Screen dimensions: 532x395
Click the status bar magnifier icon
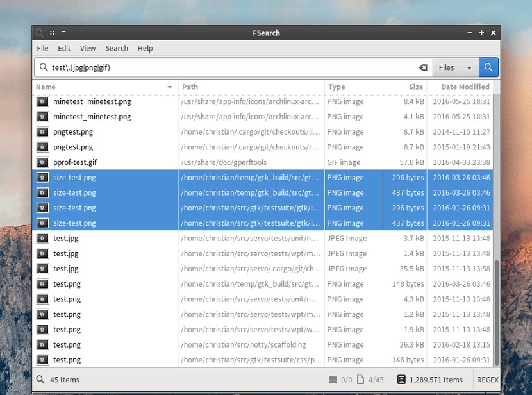pos(40,380)
